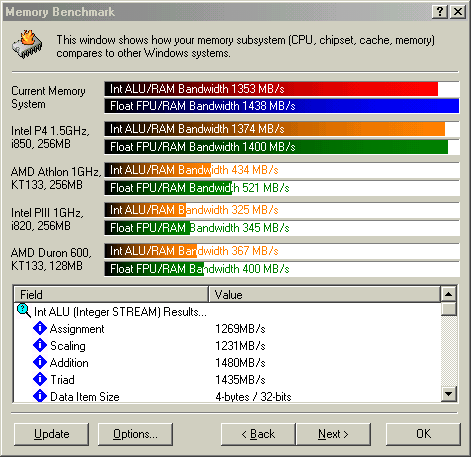Click the Current Memory System label
The image size is (471, 457).
(x=48, y=97)
